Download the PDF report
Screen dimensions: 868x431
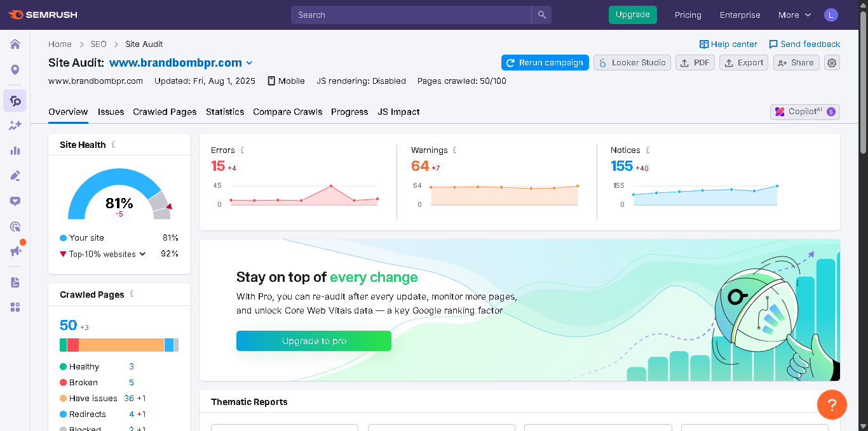tap(695, 63)
